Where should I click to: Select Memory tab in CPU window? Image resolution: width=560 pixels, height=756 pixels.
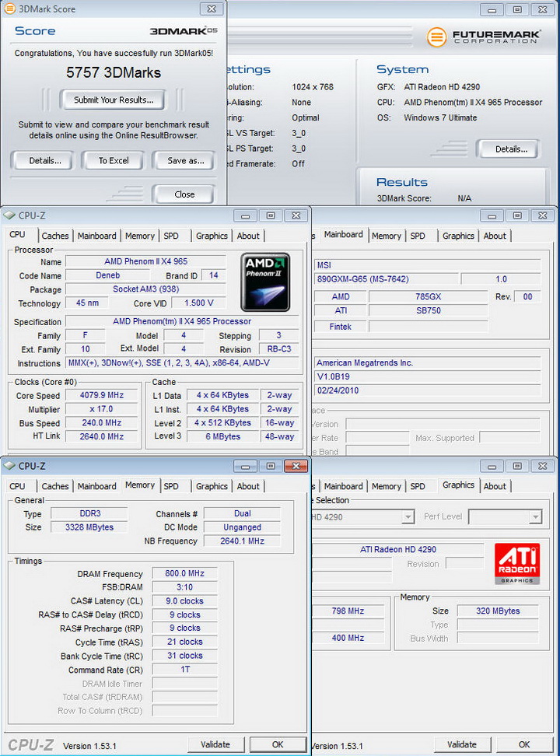point(140,236)
